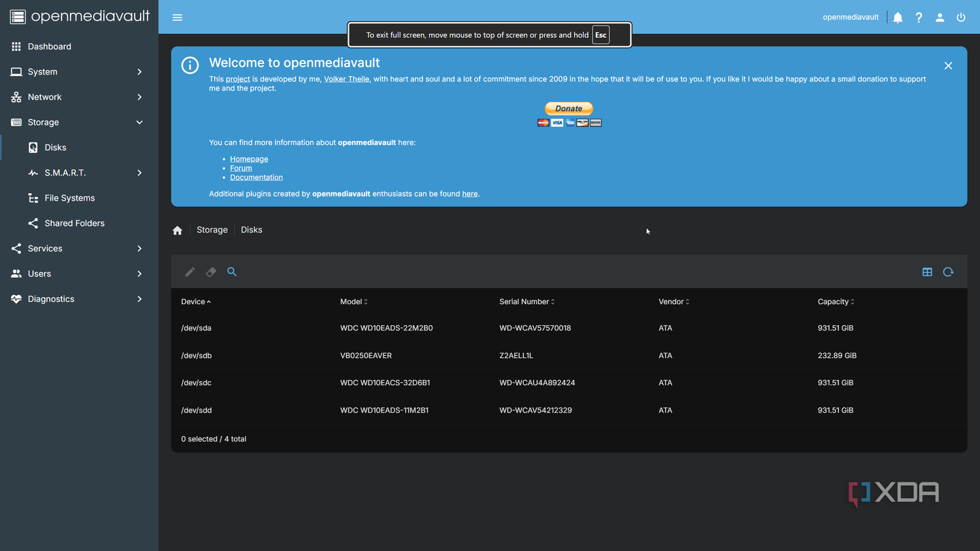
Task: Open the Volker Theile link
Action: pyautogui.click(x=347, y=79)
